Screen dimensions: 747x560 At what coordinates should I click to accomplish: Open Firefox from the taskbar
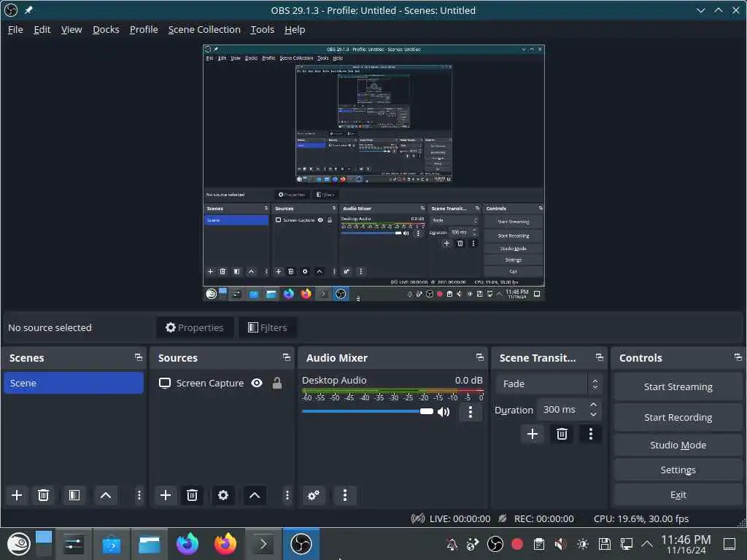point(225,544)
